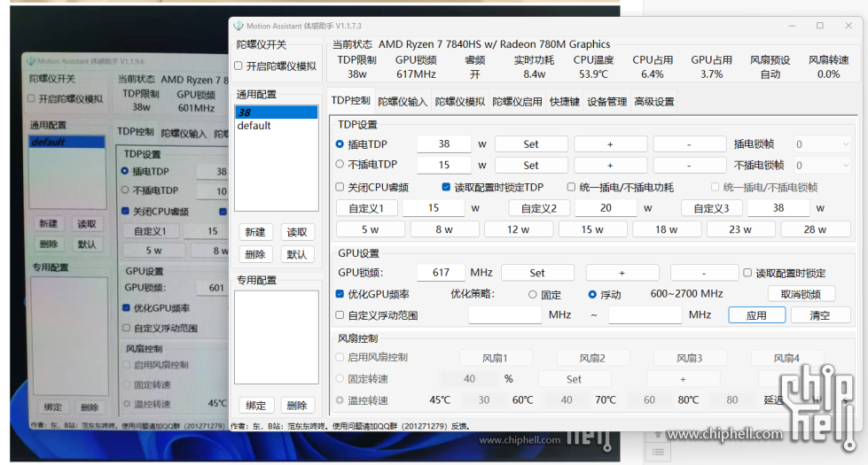Click 删除 under 通用配置 in front window
The image size is (868, 465).
pos(255,254)
